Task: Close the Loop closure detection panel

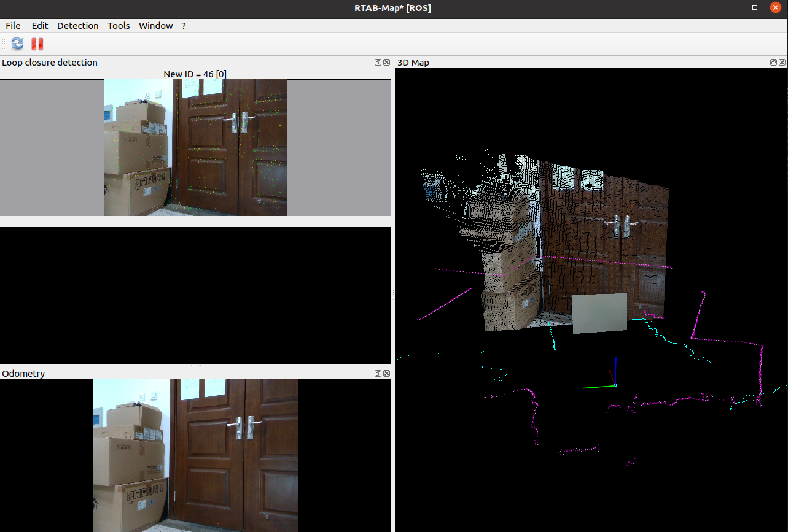Action: 386,63
